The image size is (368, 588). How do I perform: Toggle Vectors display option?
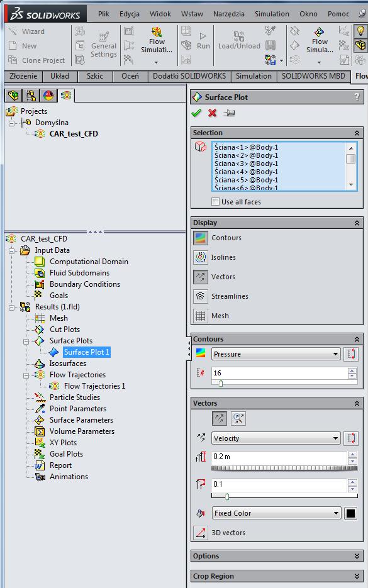click(x=200, y=277)
